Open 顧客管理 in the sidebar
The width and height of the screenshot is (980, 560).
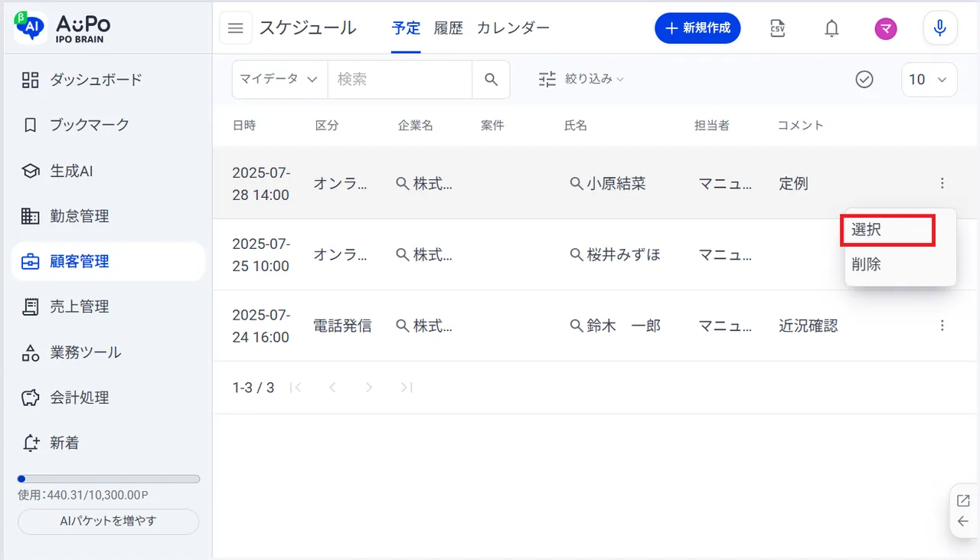pyautogui.click(x=108, y=261)
